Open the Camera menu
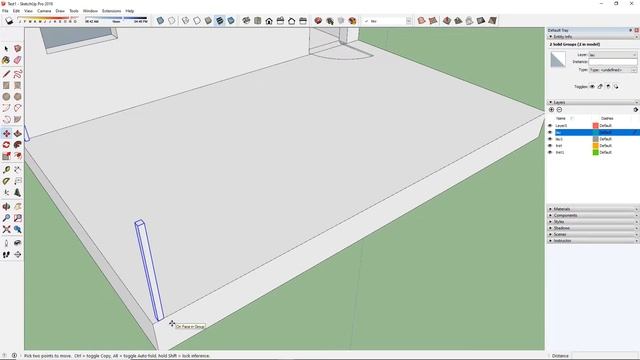The image size is (640, 360). pos(44,11)
